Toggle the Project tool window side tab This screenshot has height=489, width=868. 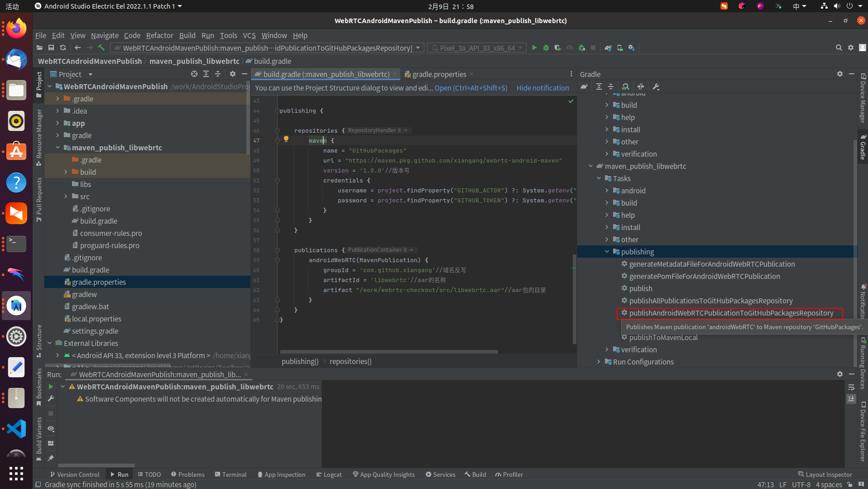click(39, 84)
